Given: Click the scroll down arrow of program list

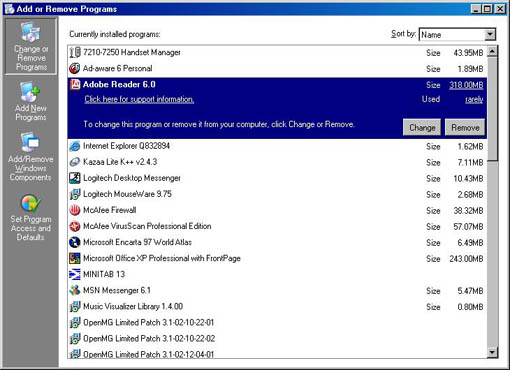Looking at the screenshot, I should click(x=492, y=352).
